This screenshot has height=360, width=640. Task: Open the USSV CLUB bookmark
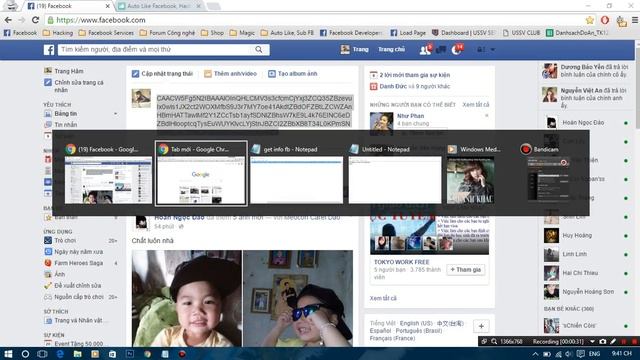(522, 33)
